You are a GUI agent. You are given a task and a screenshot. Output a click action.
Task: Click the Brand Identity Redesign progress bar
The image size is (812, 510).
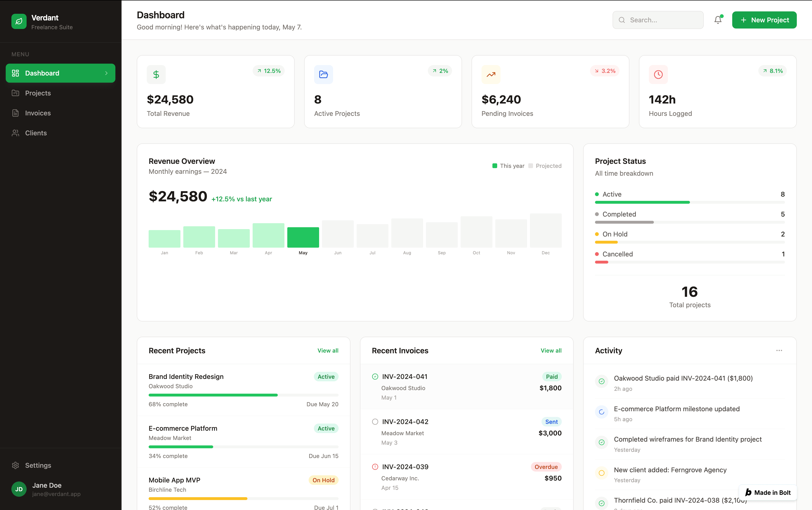(243, 395)
